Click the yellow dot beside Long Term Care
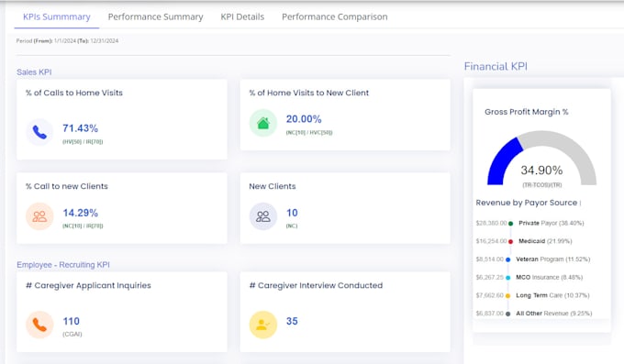624x364 pixels. click(x=507, y=295)
